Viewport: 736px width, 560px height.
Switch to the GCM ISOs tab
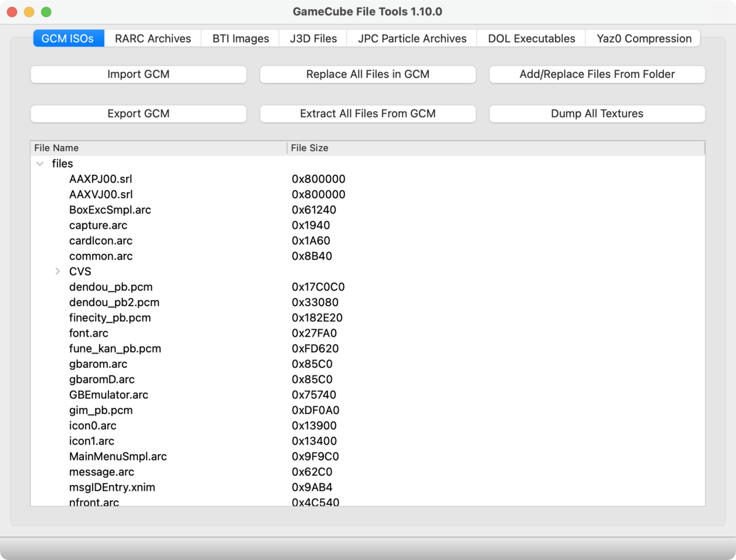68,38
